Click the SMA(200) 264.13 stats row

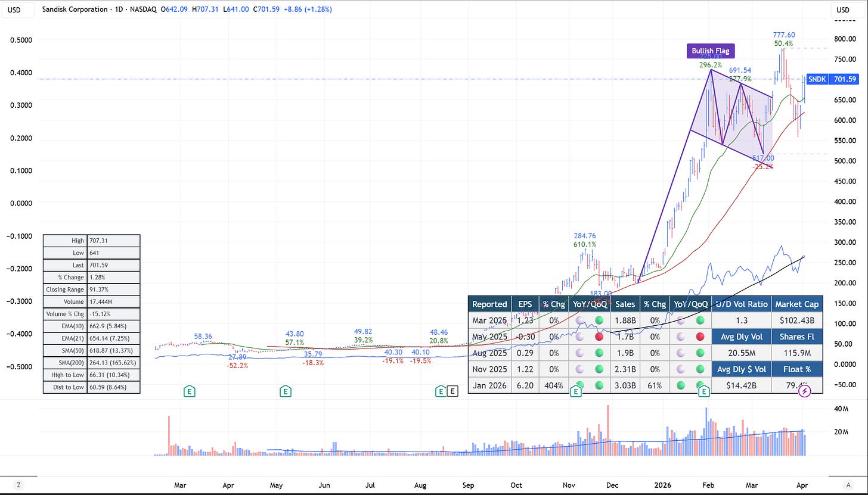92,363
